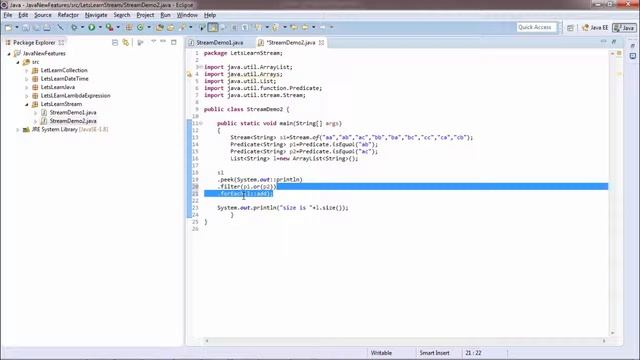Image resolution: width=640 pixels, height=360 pixels.
Task: Click the Previous Annotation toolbar icon
Action: (x=276, y=27)
